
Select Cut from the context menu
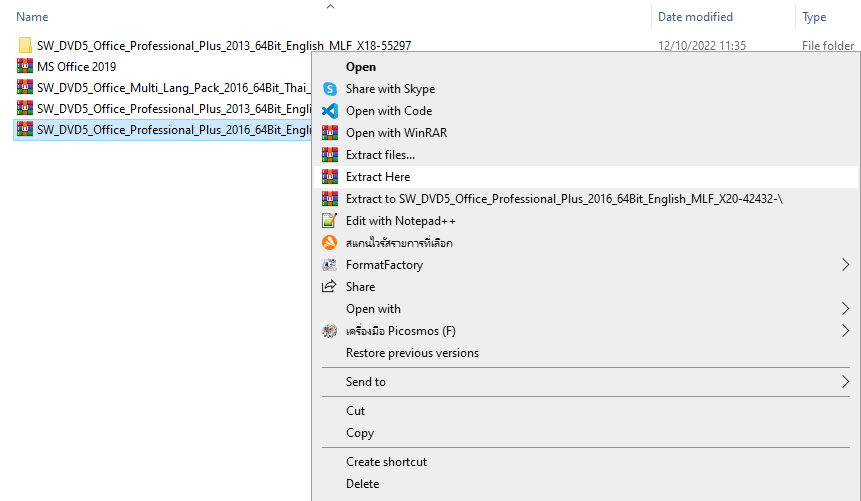click(355, 411)
